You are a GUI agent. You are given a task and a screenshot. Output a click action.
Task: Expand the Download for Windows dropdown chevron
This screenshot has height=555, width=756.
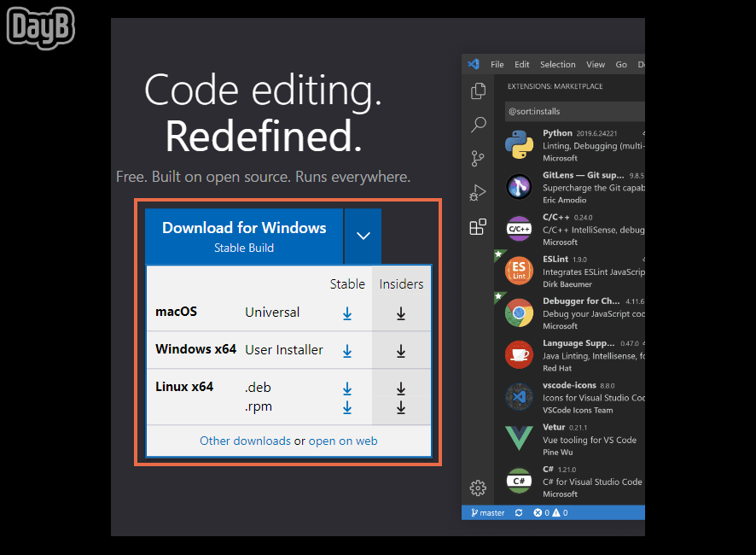pyautogui.click(x=363, y=237)
